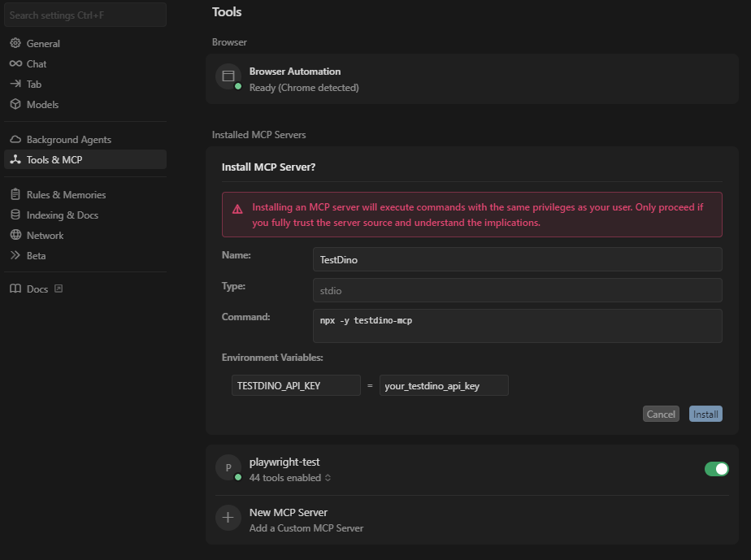Open the Rules & Memories section
Viewport: 751px width, 560px height.
[x=66, y=195]
